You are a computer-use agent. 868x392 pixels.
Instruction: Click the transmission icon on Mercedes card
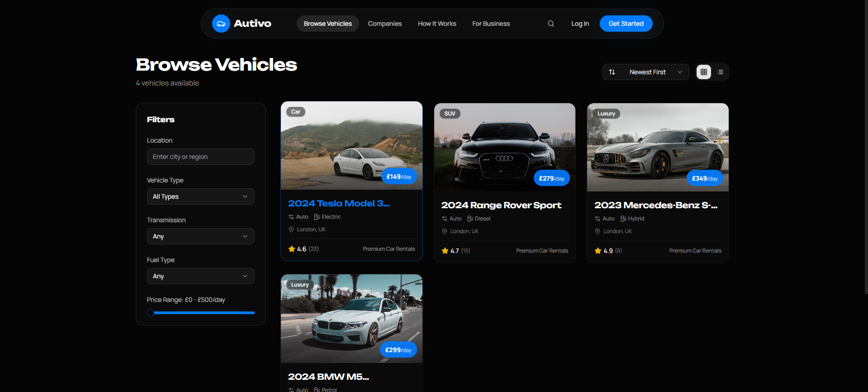(598, 219)
